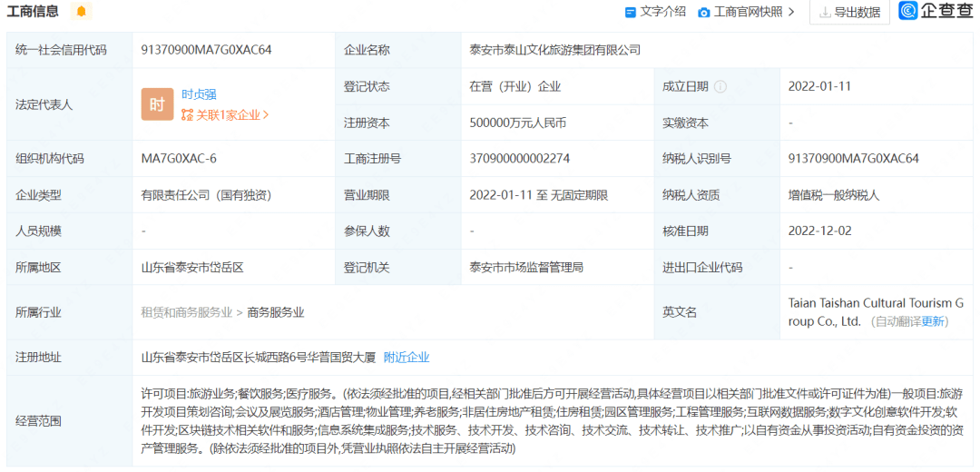The width and height of the screenshot is (980, 472).
Task: Click the 工商信息 section heading
Action: click(x=33, y=12)
